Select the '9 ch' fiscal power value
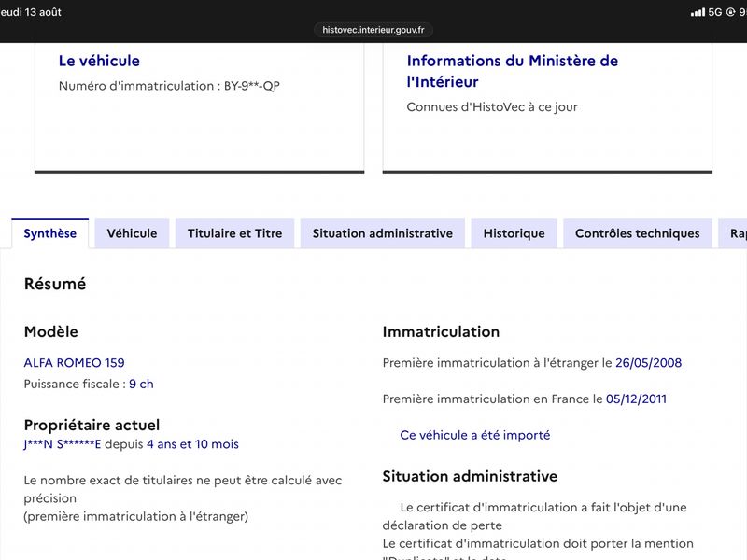Image resolution: width=747 pixels, height=560 pixels. (142, 384)
